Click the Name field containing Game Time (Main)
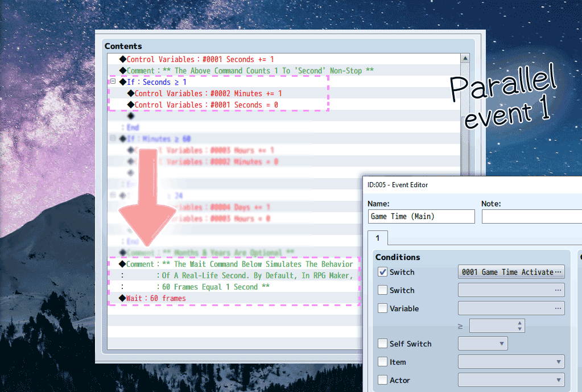 (x=421, y=216)
